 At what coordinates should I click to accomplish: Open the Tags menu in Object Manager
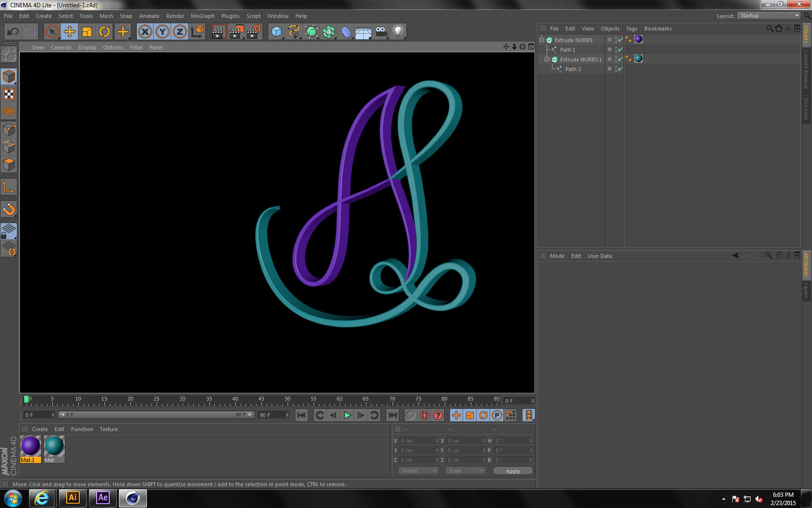point(632,29)
